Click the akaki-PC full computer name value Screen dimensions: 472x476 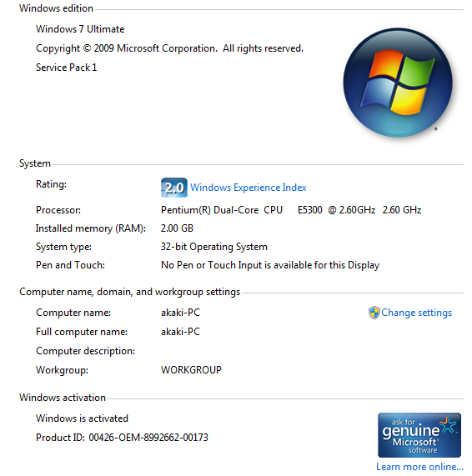tap(180, 332)
